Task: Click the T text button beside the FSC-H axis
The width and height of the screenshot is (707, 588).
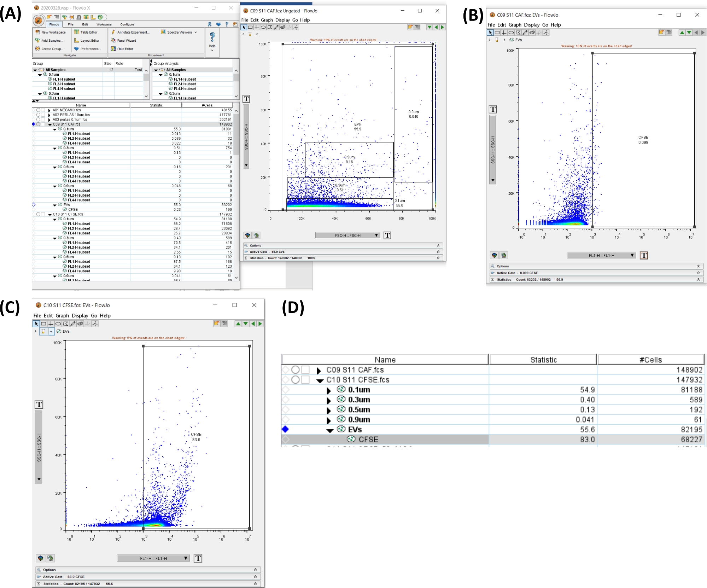Action: tap(387, 235)
